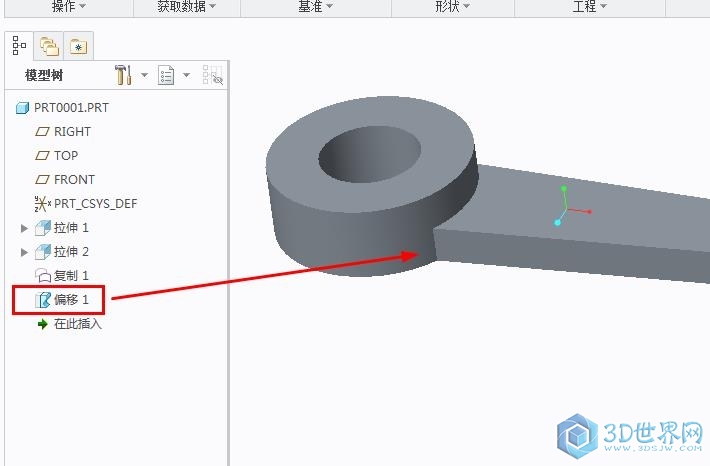Image resolution: width=710 pixels, height=466 pixels.
Task: Click the coordinate system icon
Action: (x=43, y=204)
